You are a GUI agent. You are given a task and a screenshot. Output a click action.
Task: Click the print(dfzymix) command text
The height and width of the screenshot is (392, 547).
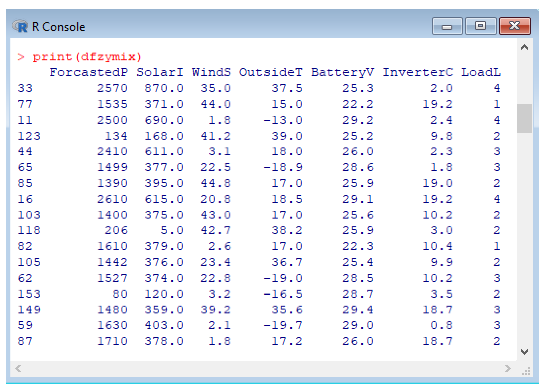87,57
